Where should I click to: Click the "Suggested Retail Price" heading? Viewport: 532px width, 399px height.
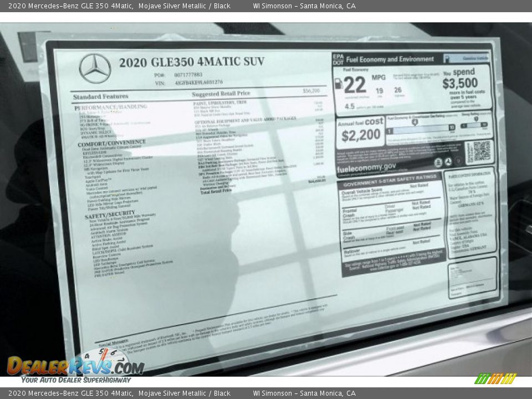click(221, 94)
